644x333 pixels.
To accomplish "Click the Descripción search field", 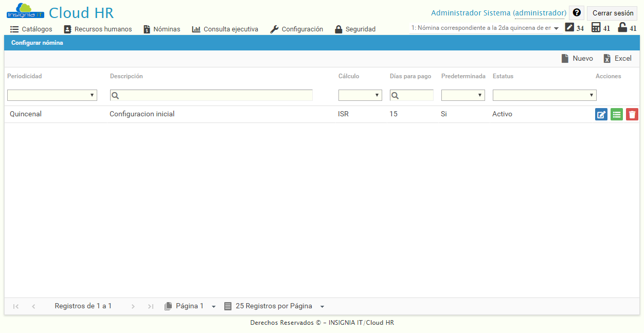I will tap(211, 95).
